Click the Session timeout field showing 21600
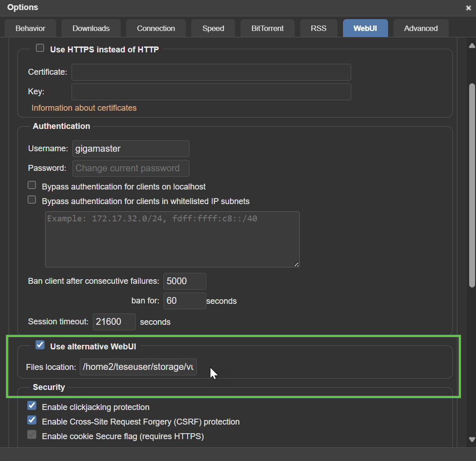The width and height of the screenshot is (476, 461). 114,322
